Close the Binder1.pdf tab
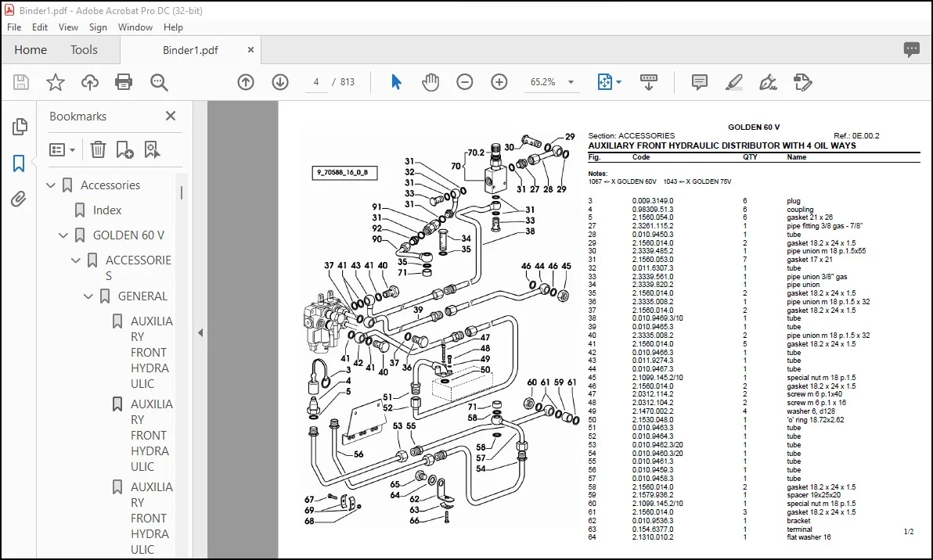 coord(250,50)
